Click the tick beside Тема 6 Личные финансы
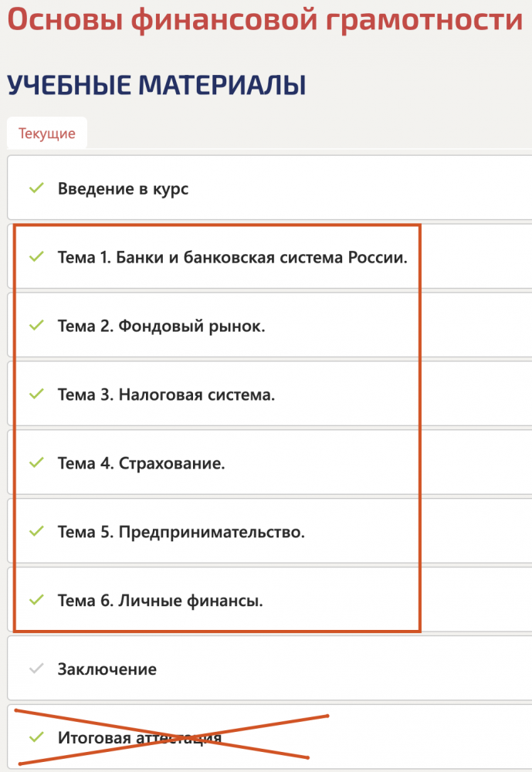The image size is (532, 772). pyautogui.click(x=36, y=600)
